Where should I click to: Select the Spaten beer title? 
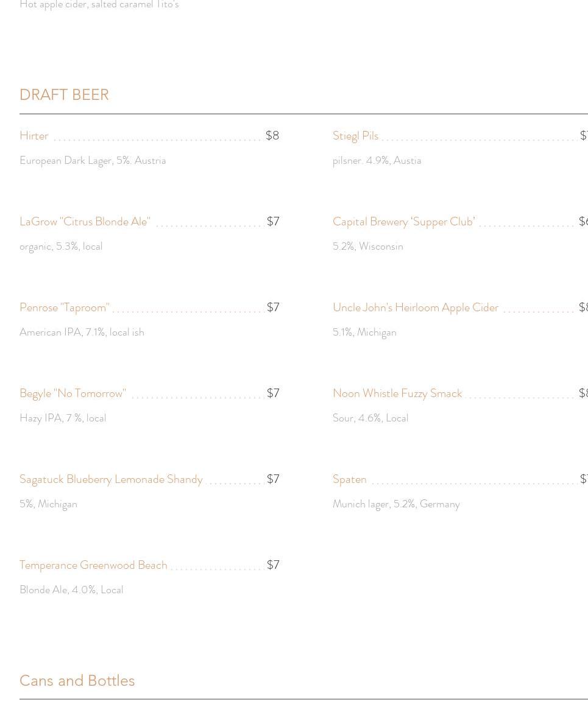(350, 479)
